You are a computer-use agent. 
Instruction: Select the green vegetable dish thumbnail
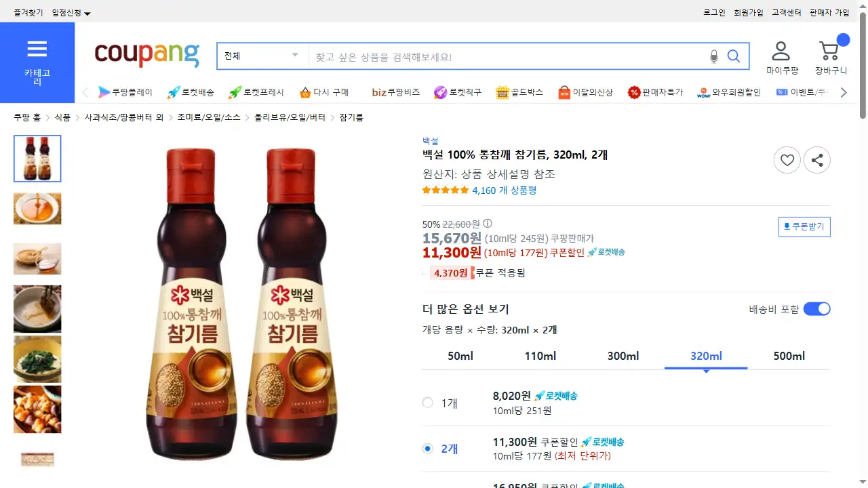coord(37,359)
